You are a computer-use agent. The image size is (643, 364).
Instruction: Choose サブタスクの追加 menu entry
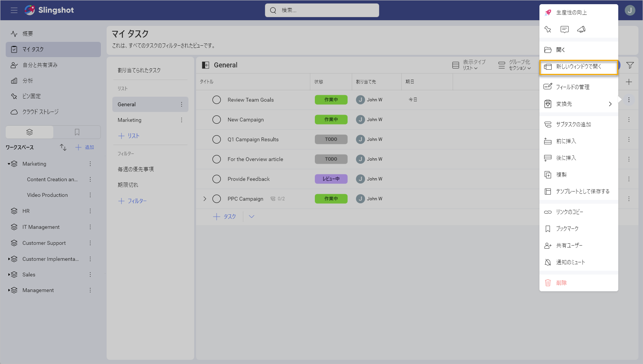click(x=579, y=125)
